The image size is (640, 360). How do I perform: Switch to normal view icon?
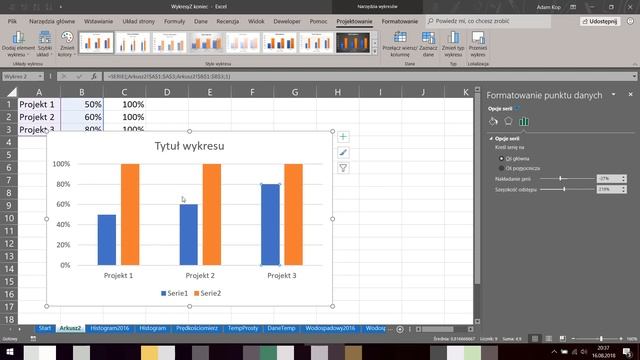click(535, 339)
